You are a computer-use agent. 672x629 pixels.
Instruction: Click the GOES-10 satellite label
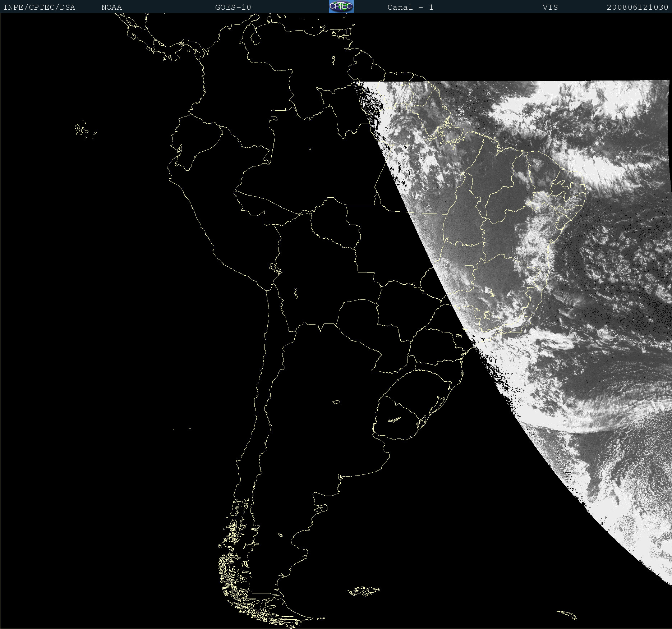coord(233,7)
